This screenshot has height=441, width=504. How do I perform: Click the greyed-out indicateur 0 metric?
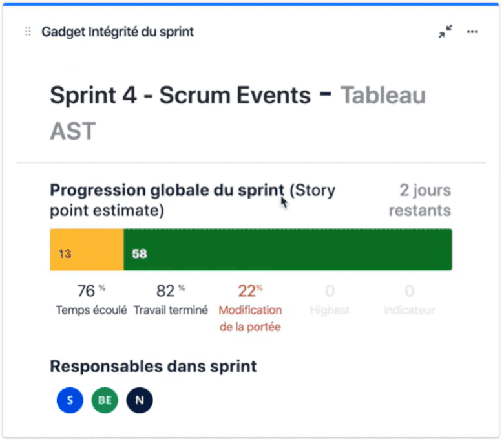pyautogui.click(x=410, y=299)
